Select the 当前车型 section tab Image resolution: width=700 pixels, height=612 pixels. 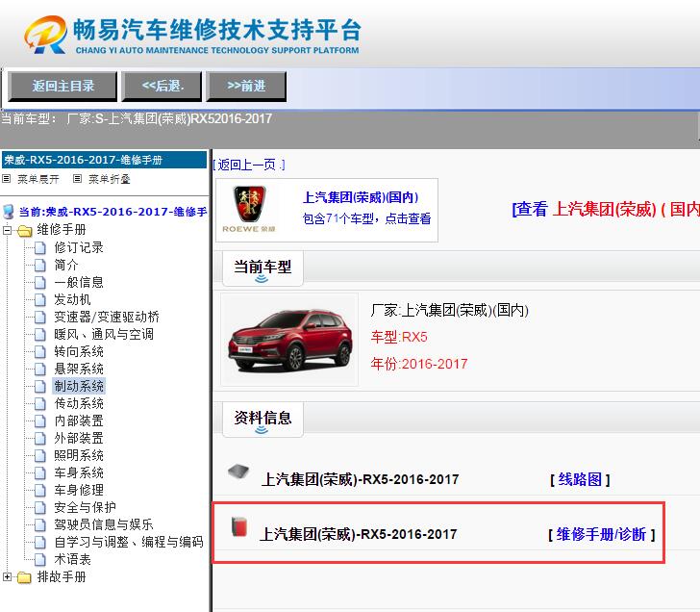coord(262,268)
